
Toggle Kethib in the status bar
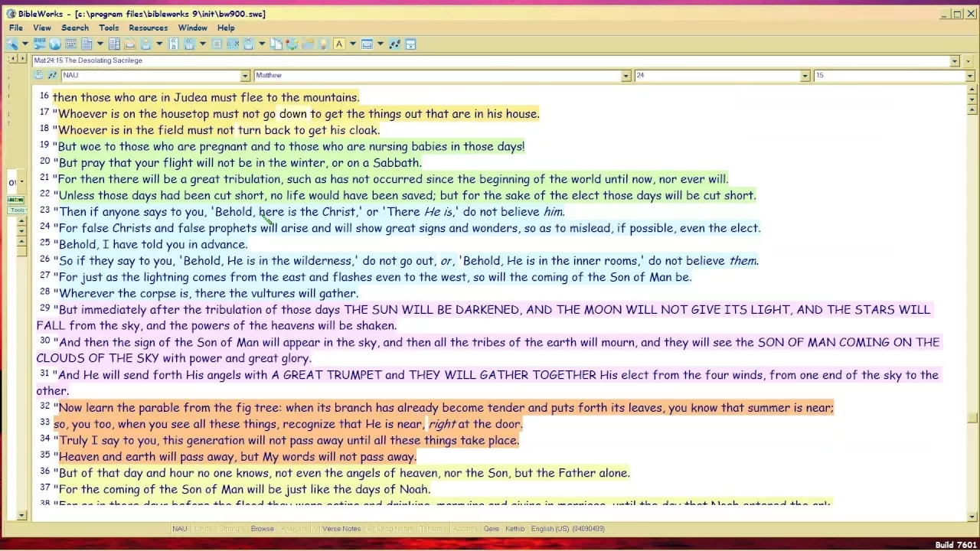coord(515,529)
